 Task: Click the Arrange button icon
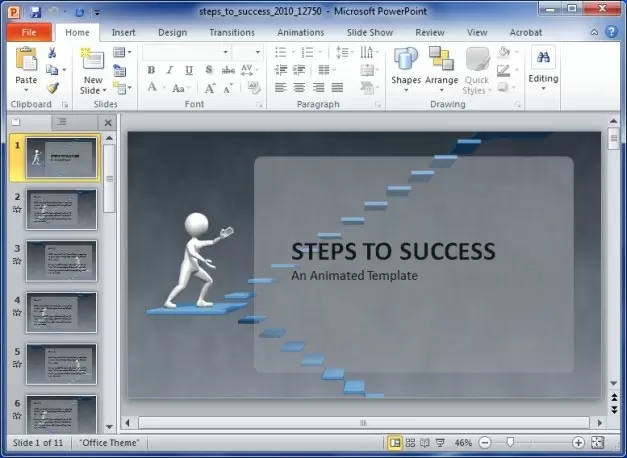pos(441,61)
